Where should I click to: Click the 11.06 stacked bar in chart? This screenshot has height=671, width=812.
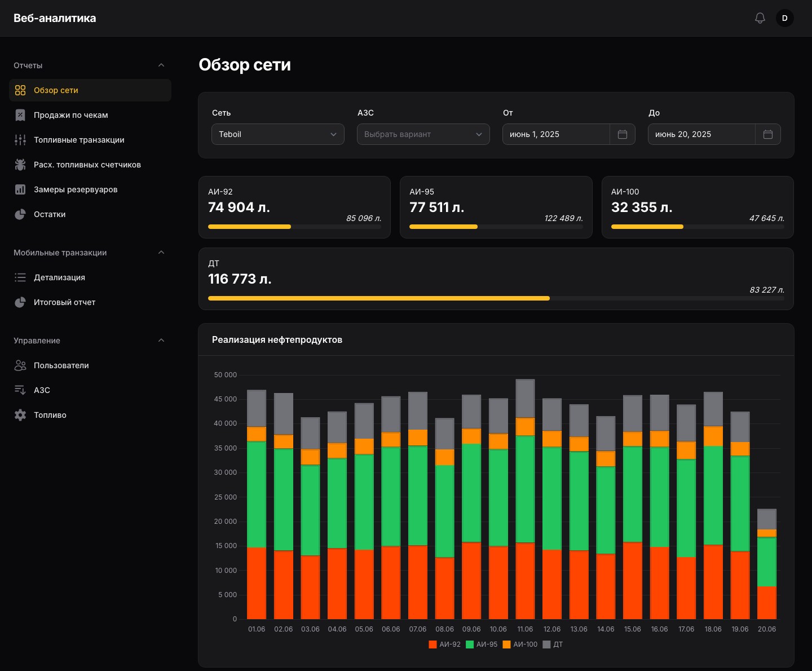coord(525,499)
